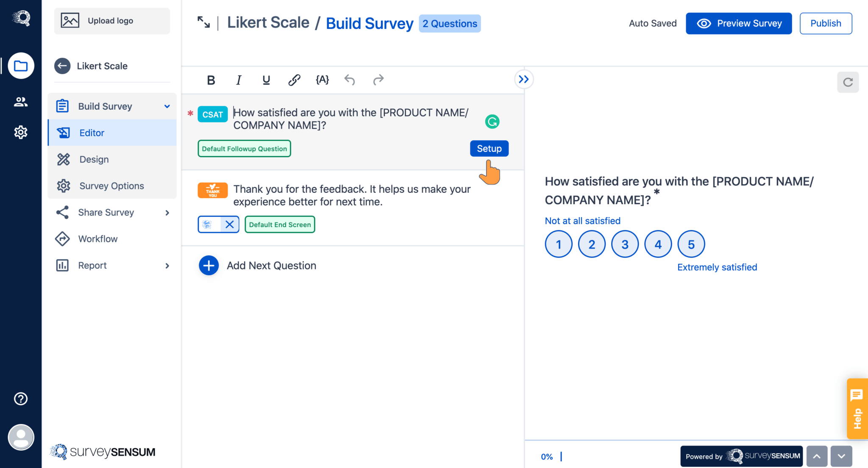Remove the thank-you screen image
This screenshot has width=868, height=468.
pos(230,224)
